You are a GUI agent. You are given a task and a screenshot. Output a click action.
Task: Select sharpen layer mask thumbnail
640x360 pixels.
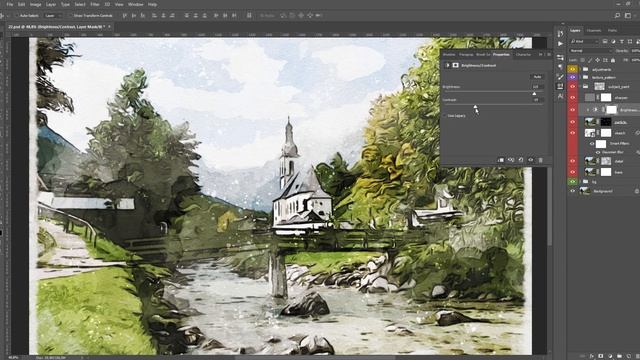pyautogui.click(x=606, y=98)
